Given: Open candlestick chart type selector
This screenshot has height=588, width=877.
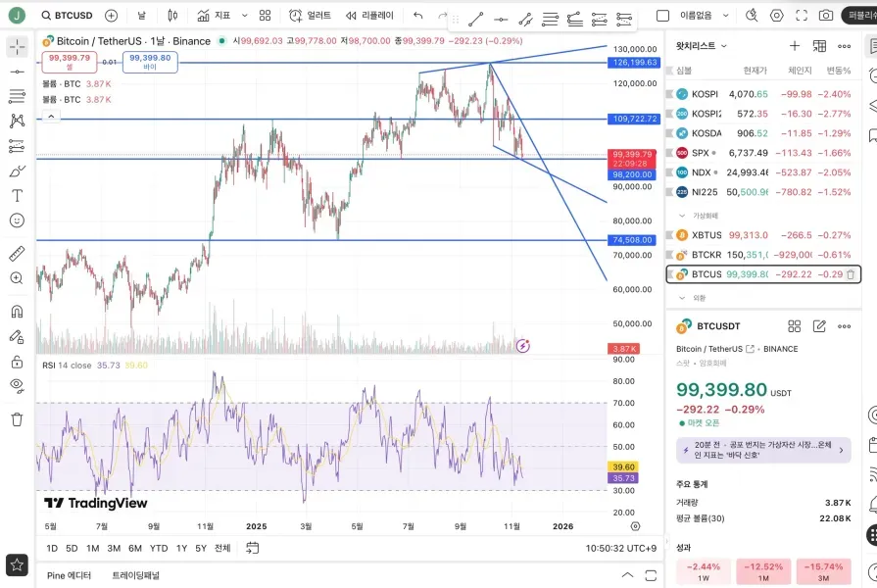Looking at the screenshot, I should (x=172, y=16).
